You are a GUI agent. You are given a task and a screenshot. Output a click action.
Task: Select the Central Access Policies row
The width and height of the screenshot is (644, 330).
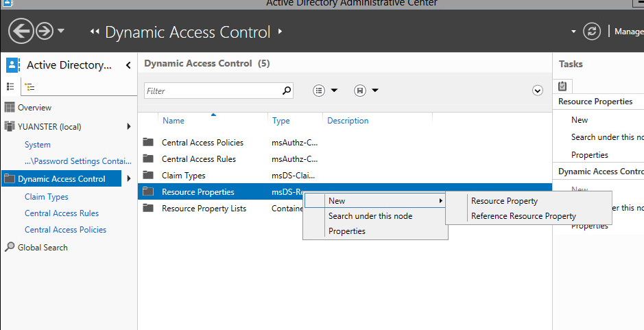345,143
